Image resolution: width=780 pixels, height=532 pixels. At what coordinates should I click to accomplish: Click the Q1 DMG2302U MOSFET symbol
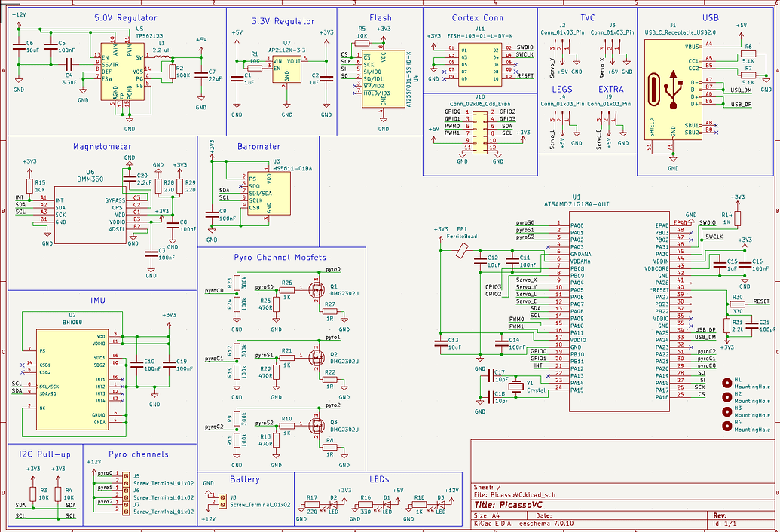316,289
